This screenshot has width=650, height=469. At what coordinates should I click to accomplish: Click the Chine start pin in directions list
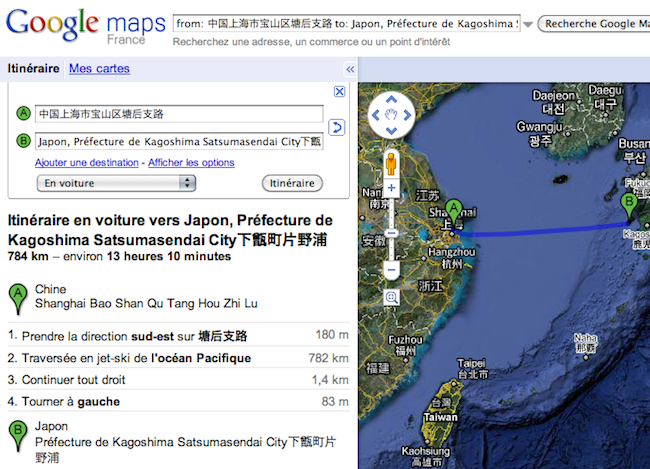coord(18,299)
